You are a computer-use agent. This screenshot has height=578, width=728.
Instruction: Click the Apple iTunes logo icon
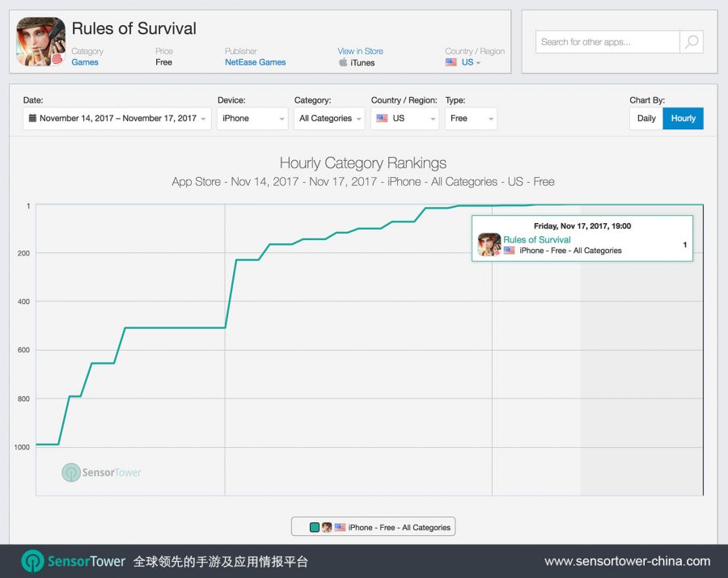343,62
